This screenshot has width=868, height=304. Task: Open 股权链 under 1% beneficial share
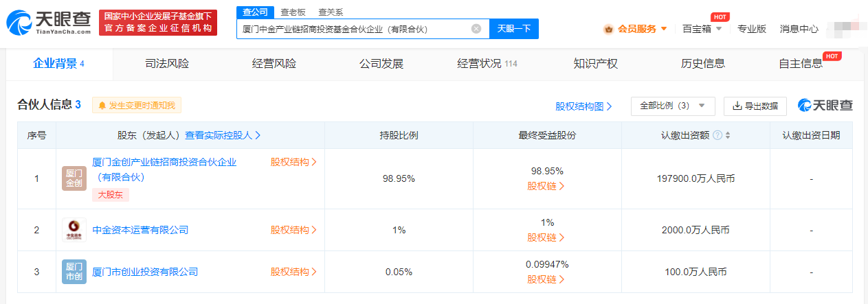pyautogui.click(x=546, y=237)
